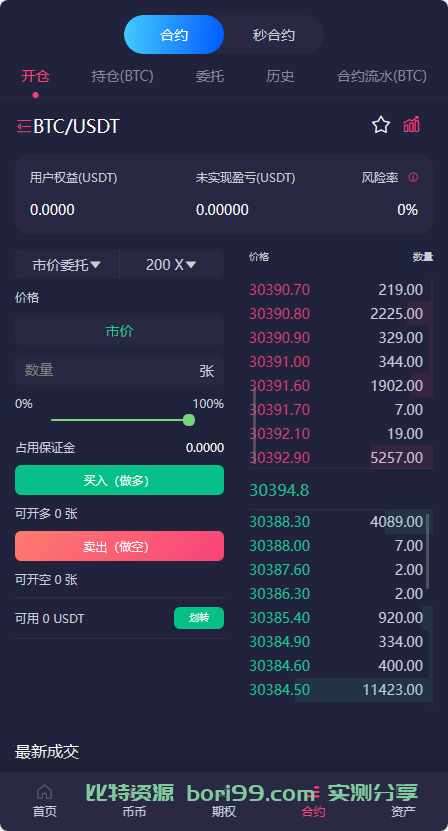Show the risk rate info icon
This screenshot has width=448, height=831.
coord(413,178)
